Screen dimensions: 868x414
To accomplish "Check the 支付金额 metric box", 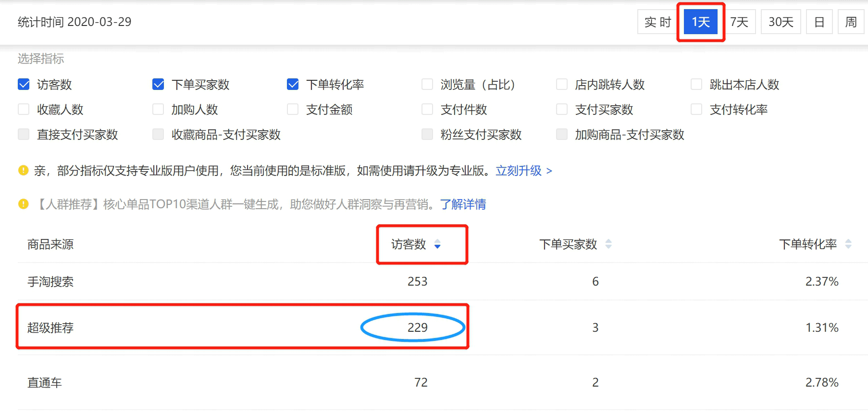I will pyautogui.click(x=293, y=110).
